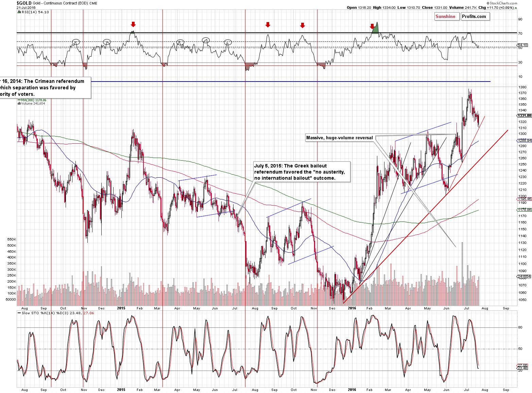Select the 'Gold - Continuous Contract (EOD)' title text
The width and height of the screenshot is (532, 393).
point(61,3)
